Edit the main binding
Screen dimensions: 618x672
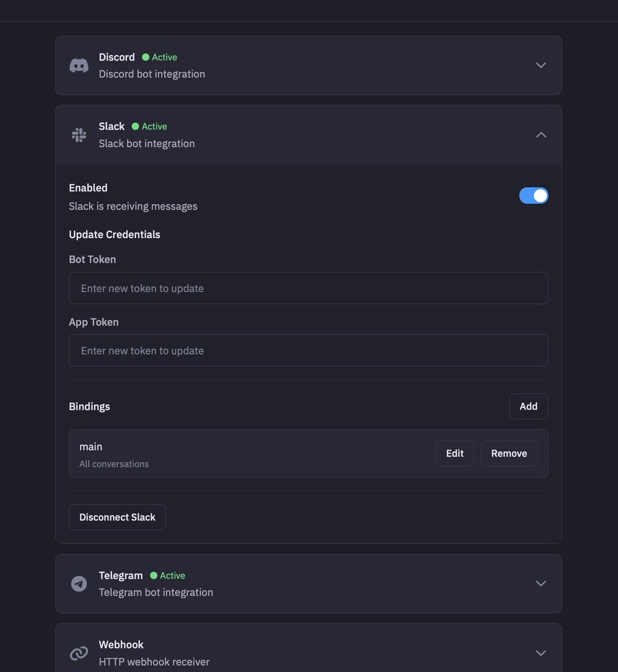(x=454, y=453)
